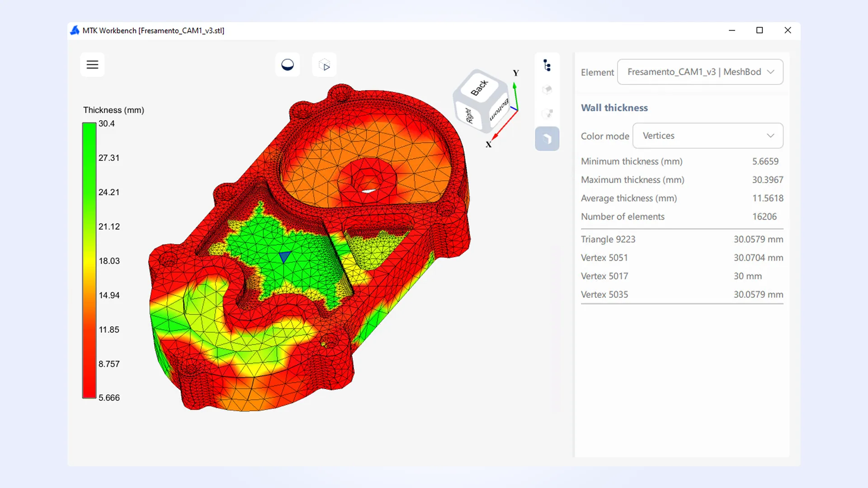Select the cube-with-play animation icon
The height and width of the screenshot is (488, 868).
[x=324, y=65]
